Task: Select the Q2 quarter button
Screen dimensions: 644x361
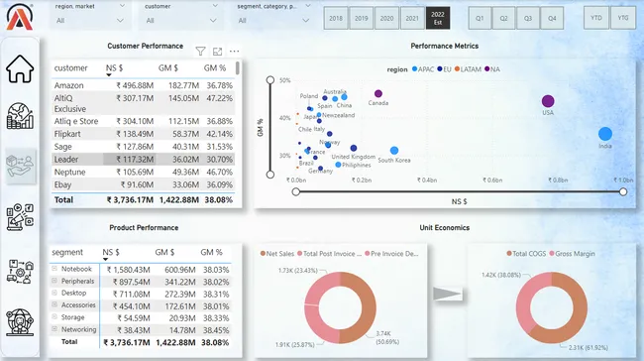Action: tap(504, 18)
